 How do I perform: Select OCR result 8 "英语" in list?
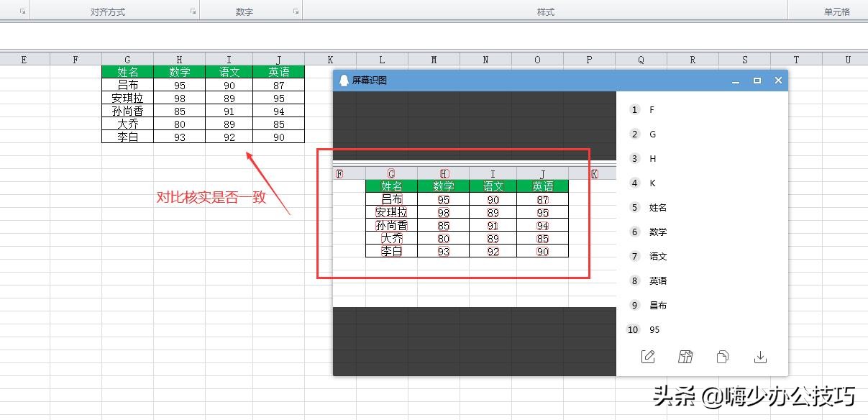(702, 280)
